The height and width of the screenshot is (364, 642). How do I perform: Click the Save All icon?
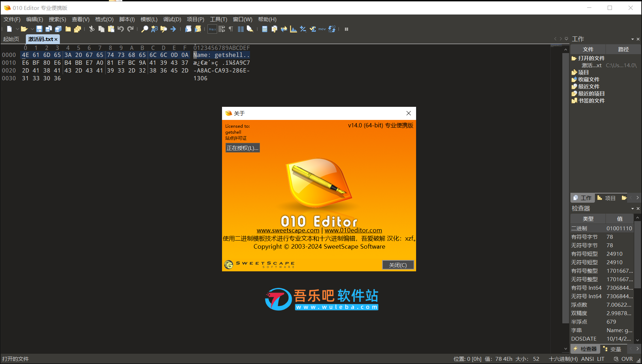pyautogui.click(x=58, y=29)
